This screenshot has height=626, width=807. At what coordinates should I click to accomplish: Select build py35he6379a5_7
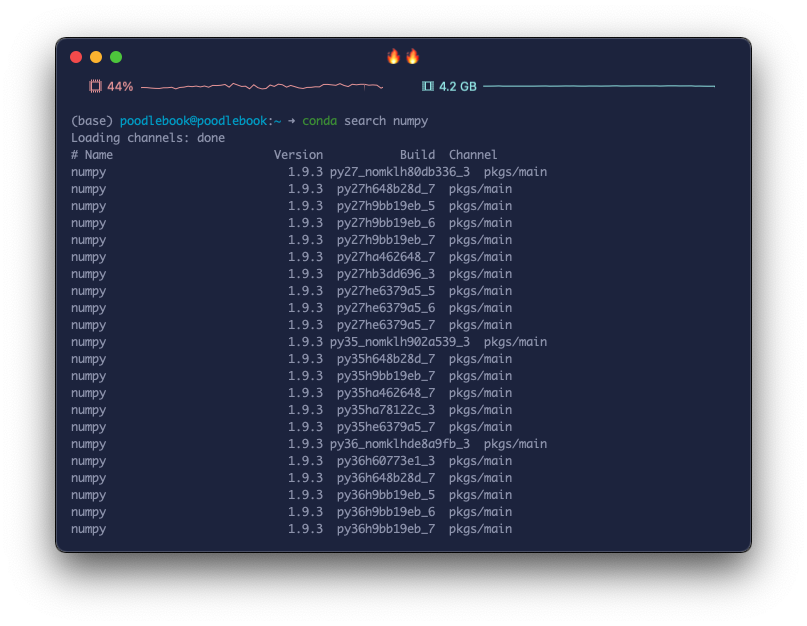coord(386,427)
